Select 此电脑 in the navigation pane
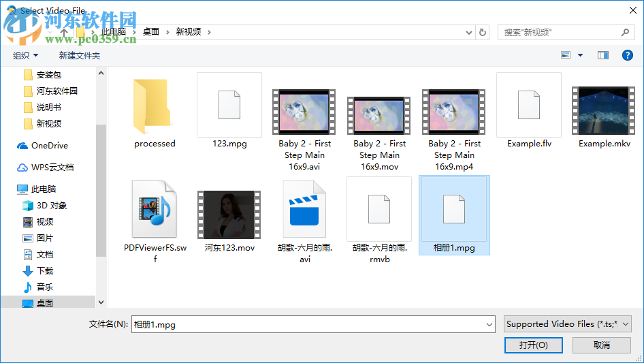The height and width of the screenshot is (363, 644). [x=37, y=189]
